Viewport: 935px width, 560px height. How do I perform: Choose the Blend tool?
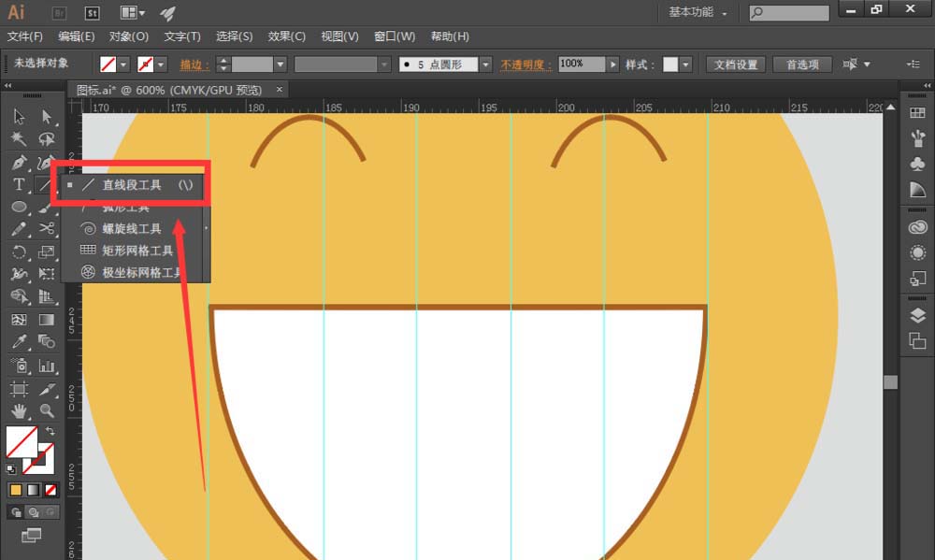point(47,342)
